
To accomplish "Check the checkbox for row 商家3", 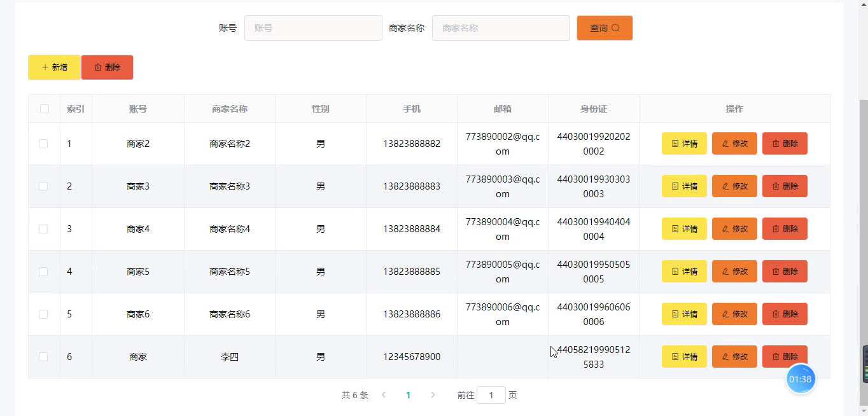I will 43,186.
